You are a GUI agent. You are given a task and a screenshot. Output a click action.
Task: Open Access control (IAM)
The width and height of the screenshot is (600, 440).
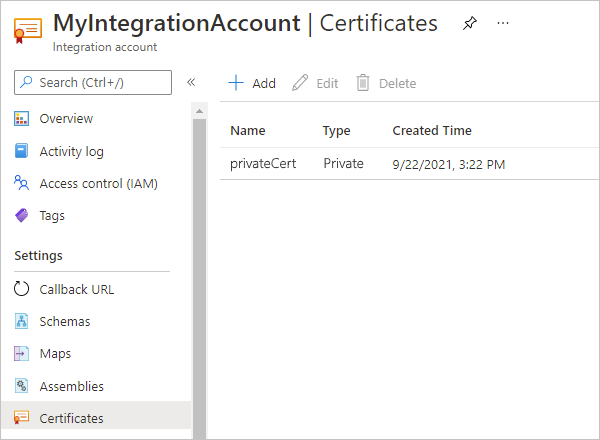point(98,183)
